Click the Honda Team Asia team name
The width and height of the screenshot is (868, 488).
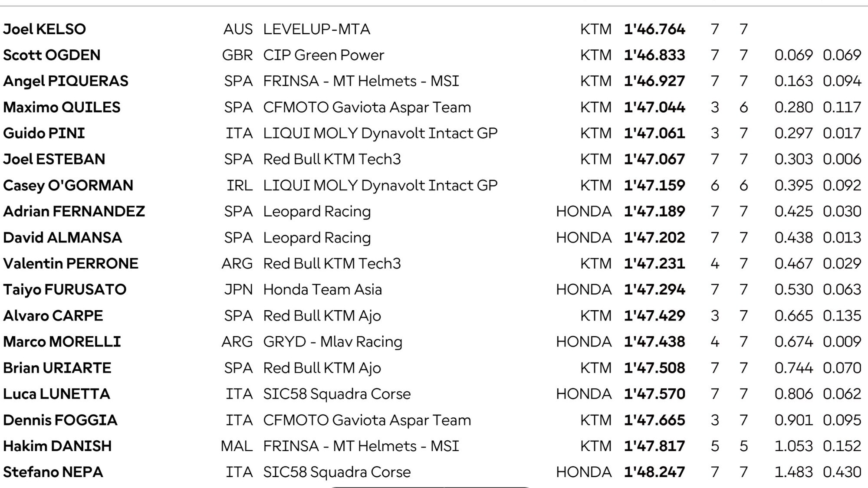coord(322,289)
